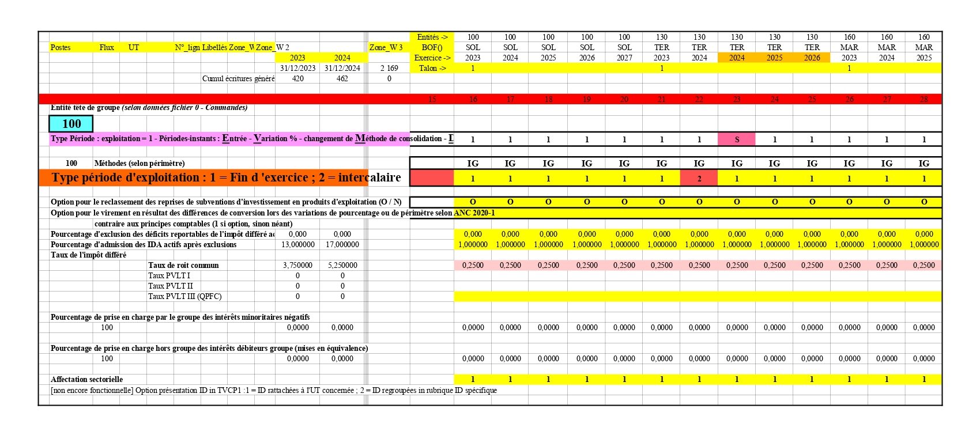The image size is (980, 435).
Task: Select the yellow '2024' header under Zone_W 2
Action: click(x=342, y=58)
